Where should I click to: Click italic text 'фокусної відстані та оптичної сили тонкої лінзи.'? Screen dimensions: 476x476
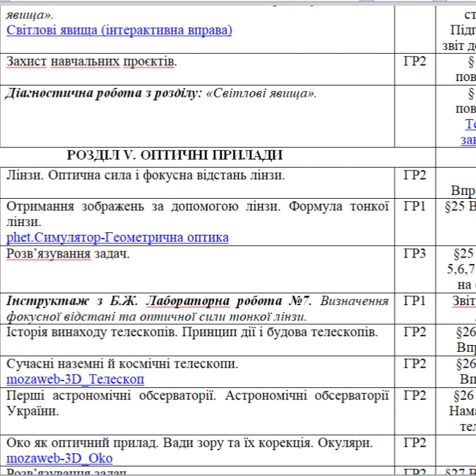point(156,317)
